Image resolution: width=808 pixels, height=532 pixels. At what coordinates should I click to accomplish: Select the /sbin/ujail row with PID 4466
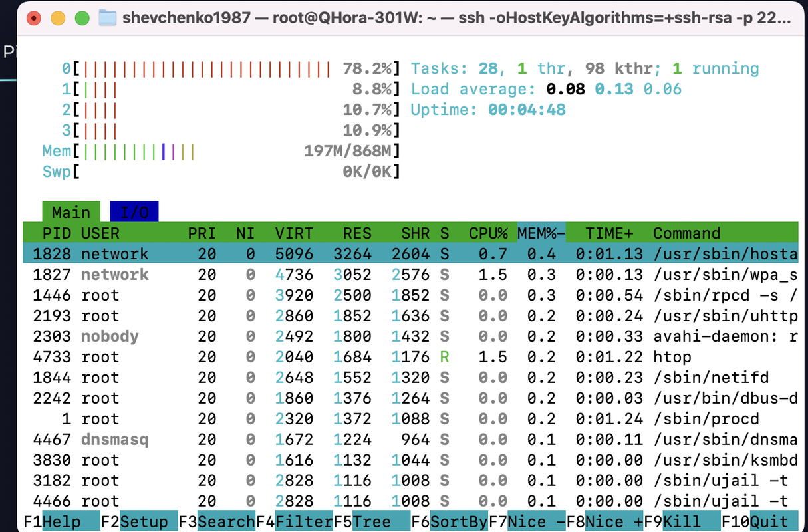pyautogui.click(x=410, y=501)
